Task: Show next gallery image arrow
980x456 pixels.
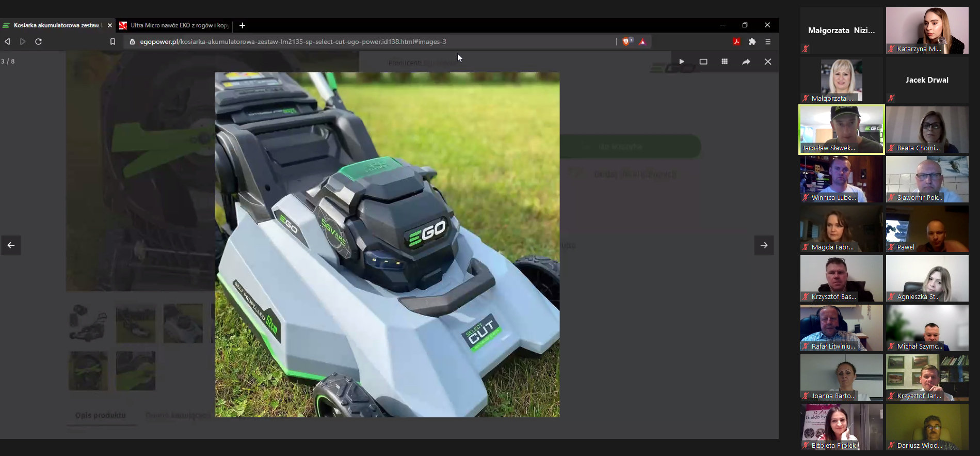Action: (x=764, y=245)
